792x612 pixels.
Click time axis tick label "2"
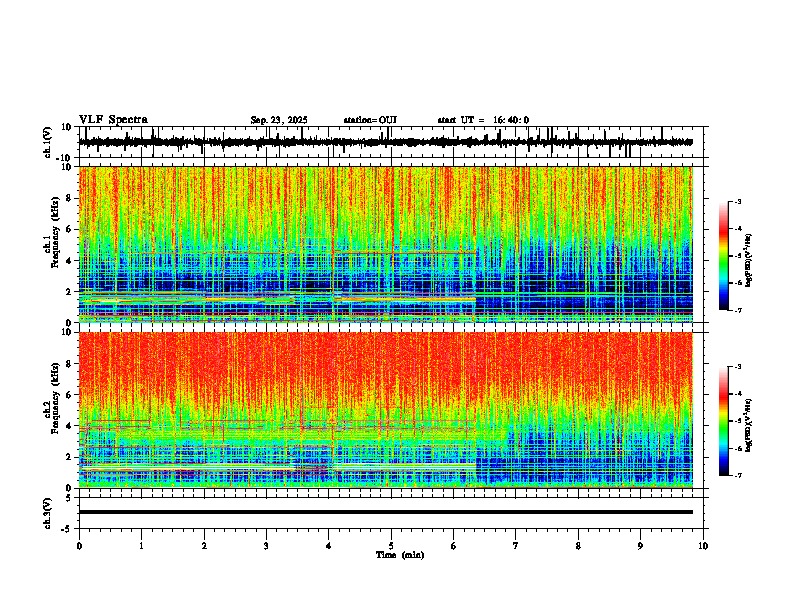click(204, 546)
